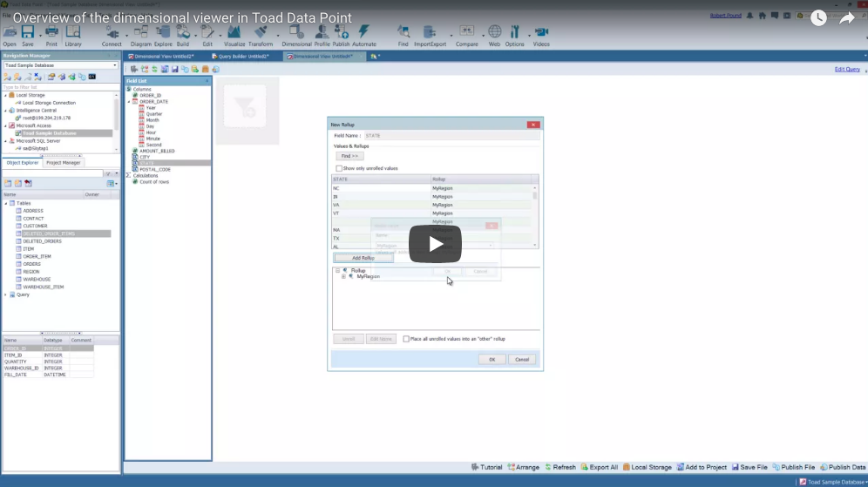This screenshot has width=868, height=487.
Task: Enable Show only unrolled values checkbox
Action: pos(339,168)
